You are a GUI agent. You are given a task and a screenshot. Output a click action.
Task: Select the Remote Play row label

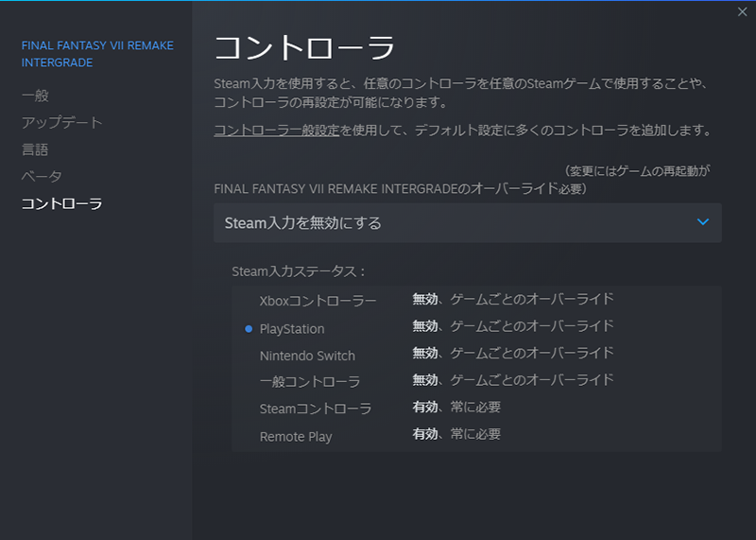pos(296,437)
